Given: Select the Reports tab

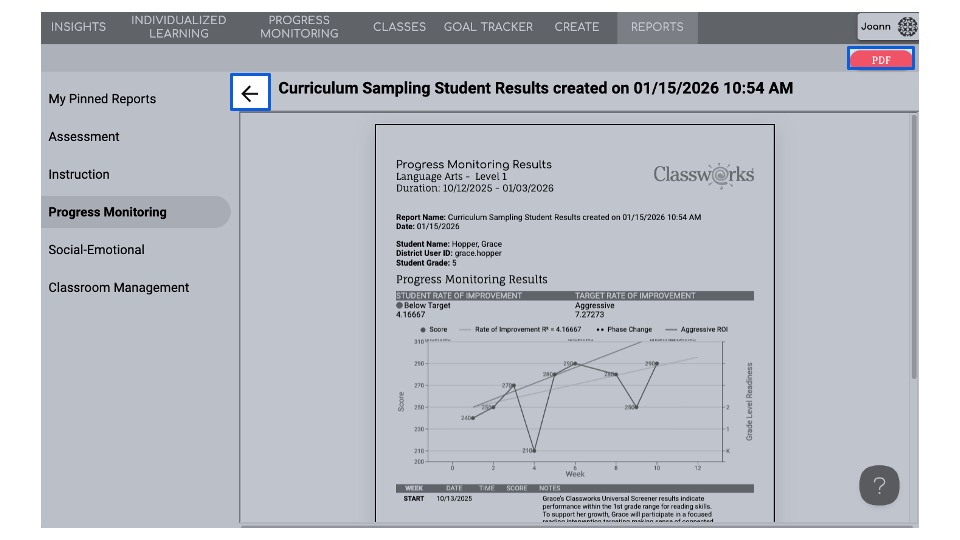Looking at the screenshot, I should click(x=657, y=27).
